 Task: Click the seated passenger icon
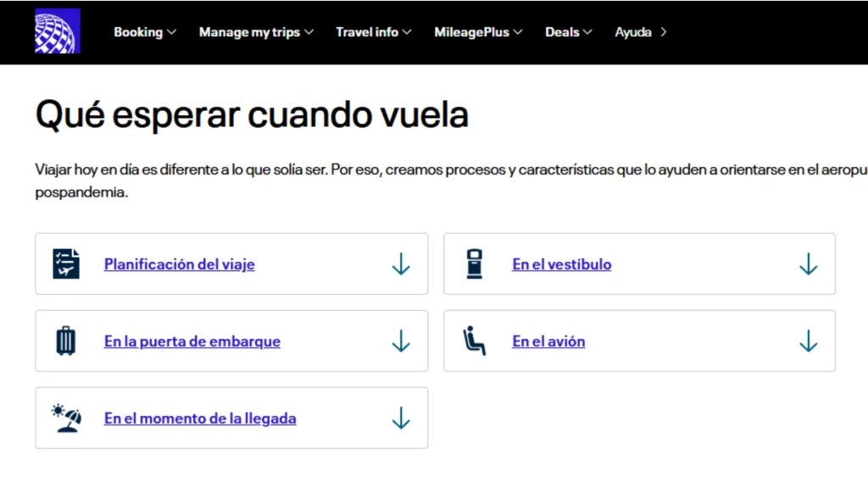click(x=475, y=341)
